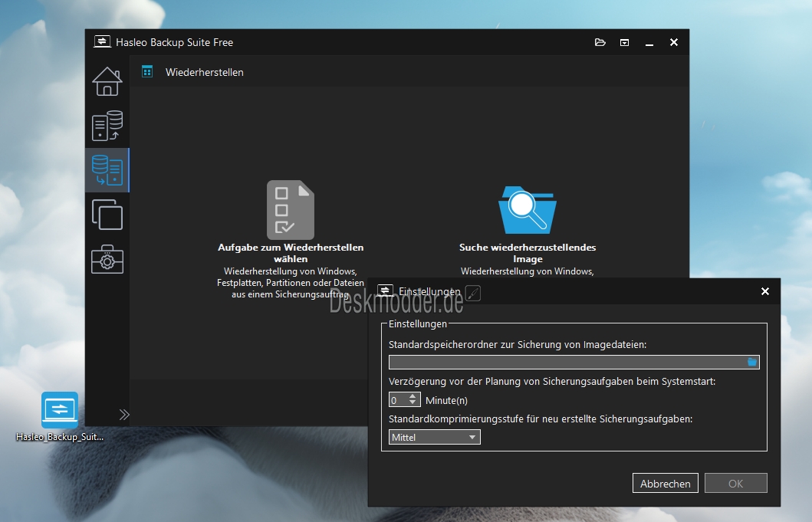Click the Abbrechen button
This screenshot has width=812, height=522.
[666, 483]
